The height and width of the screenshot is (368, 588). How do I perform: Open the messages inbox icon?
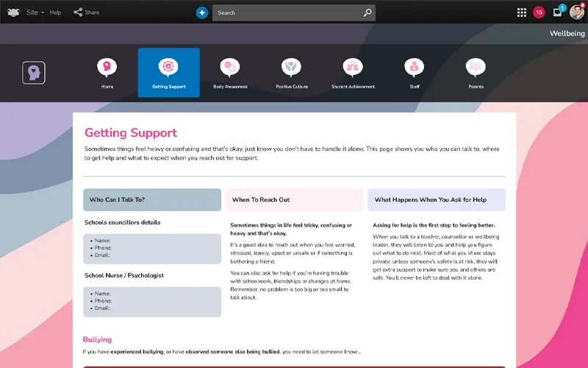click(x=558, y=13)
